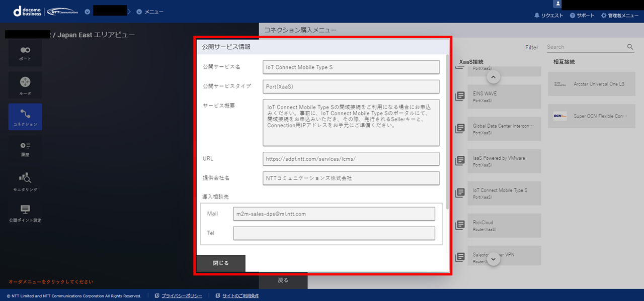Open the 公開ポイント設定 icon
Image resolution: width=644 pixels, height=301 pixels.
coord(25,213)
